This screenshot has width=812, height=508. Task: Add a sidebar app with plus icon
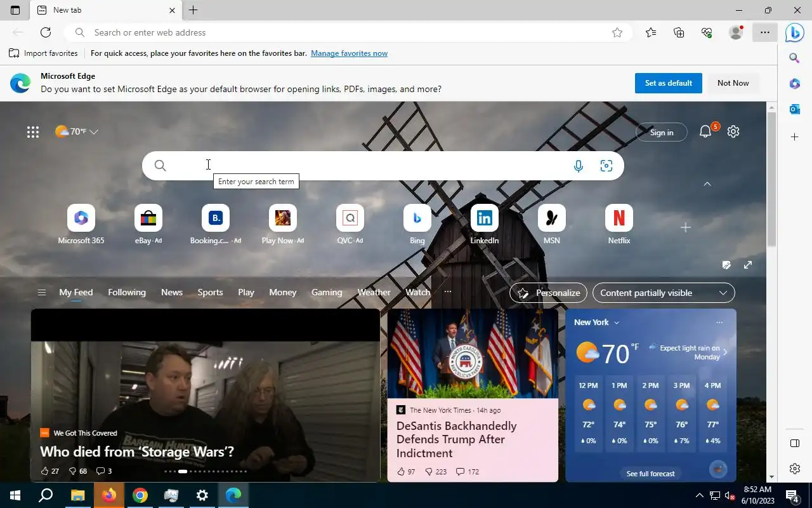[x=794, y=137]
